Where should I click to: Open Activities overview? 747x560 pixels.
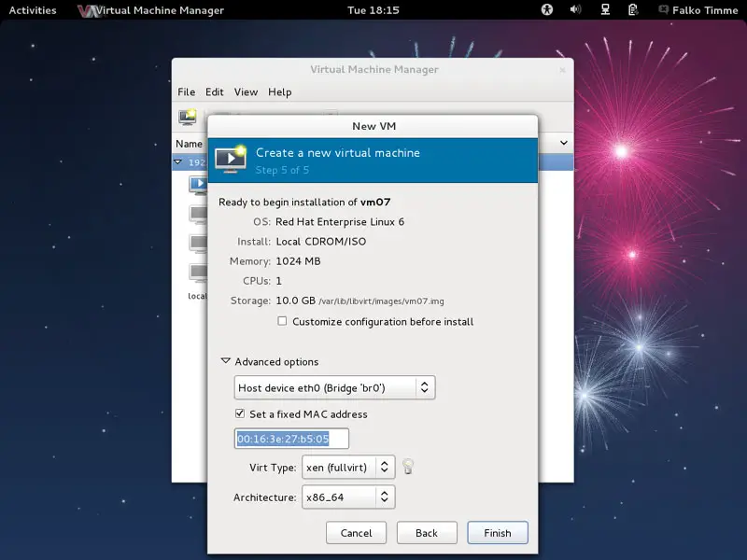33,10
